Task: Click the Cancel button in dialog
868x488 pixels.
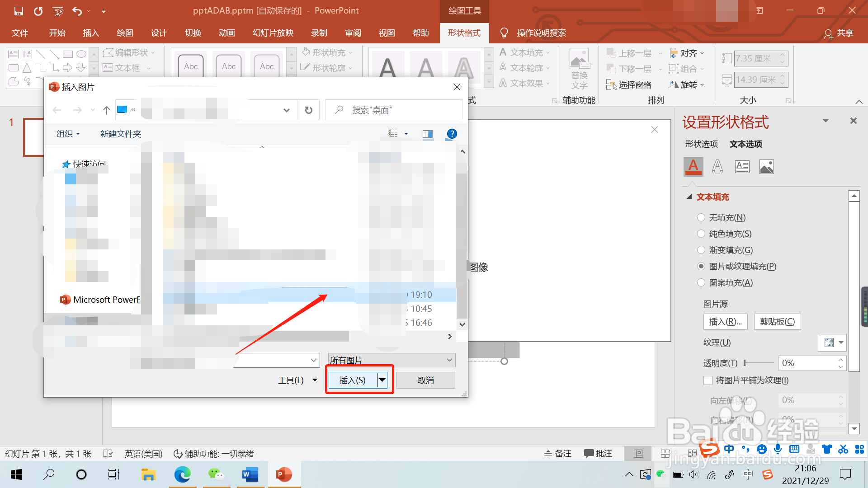Action: [425, 380]
